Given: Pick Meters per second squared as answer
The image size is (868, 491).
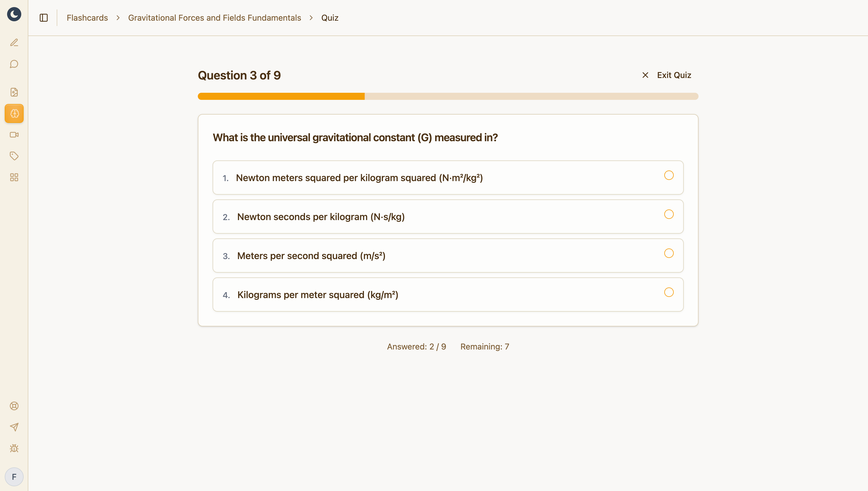Looking at the screenshot, I should coord(448,256).
